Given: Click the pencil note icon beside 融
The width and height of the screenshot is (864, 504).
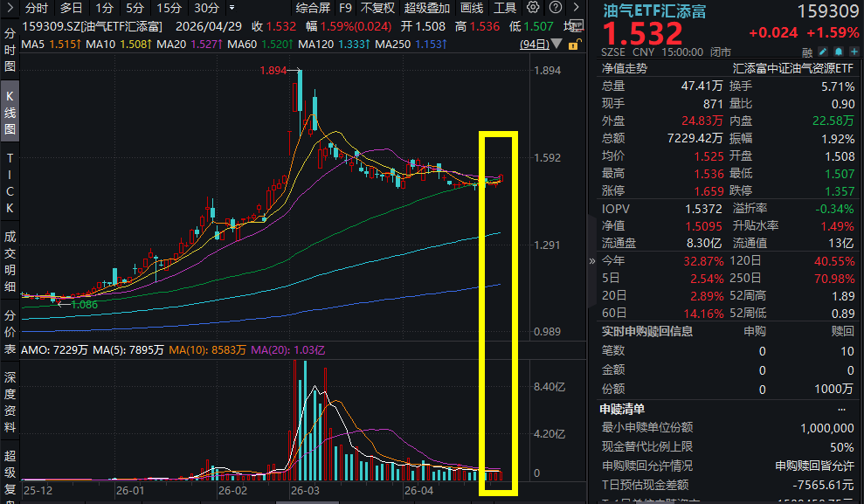Looking at the screenshot, I should click(x=823, y=52).
